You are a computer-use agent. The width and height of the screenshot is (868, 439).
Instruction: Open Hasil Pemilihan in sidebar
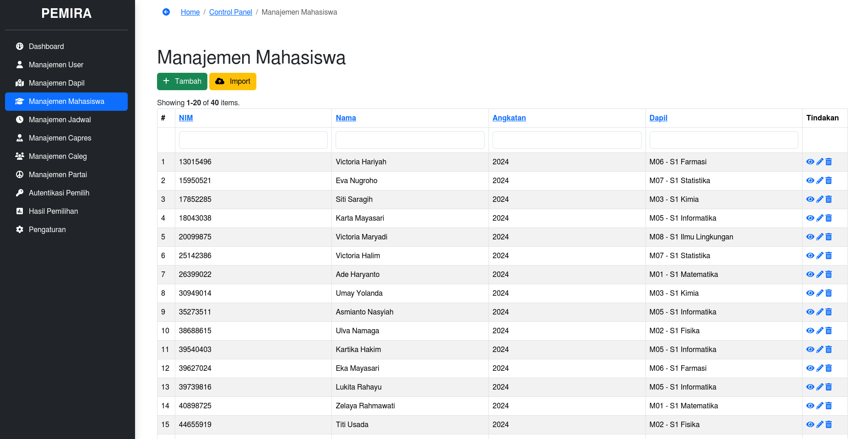(53, 211)
